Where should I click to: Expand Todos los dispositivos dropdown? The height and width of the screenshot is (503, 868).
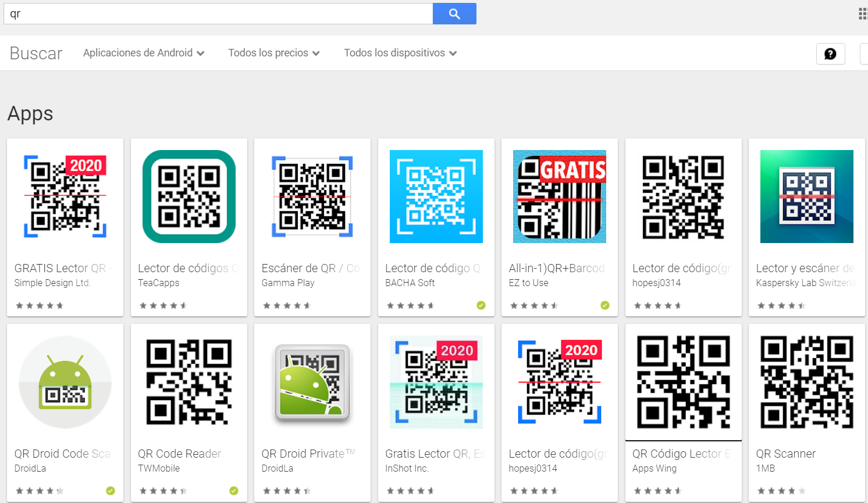[400, 53]
